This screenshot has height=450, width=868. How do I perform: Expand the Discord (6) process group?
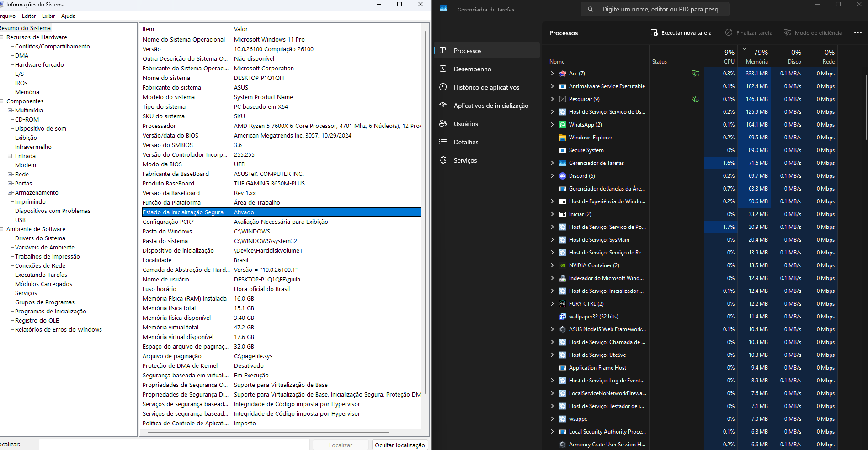[x=552, y=176]
